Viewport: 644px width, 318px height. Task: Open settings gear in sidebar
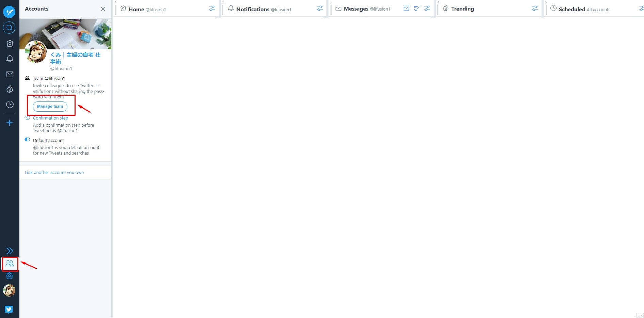point(10,276)
